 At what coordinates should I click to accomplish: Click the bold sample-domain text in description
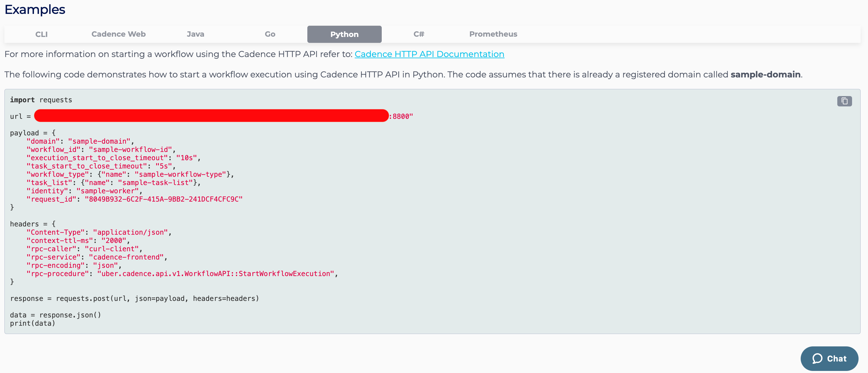[765, 74]
